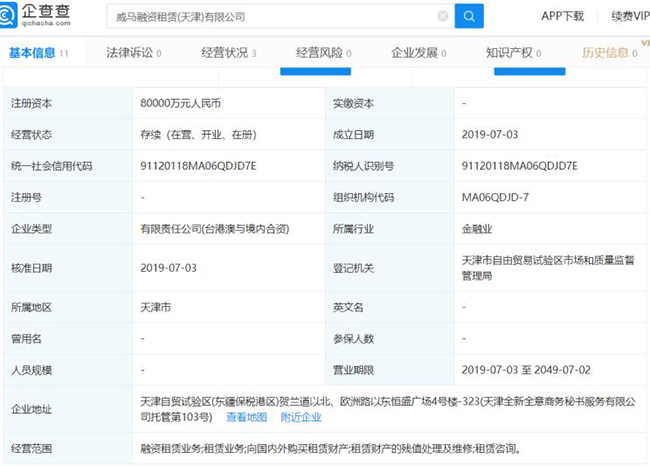Open the 附近企业 link
The image size is (650, 466).
(301, 417)
